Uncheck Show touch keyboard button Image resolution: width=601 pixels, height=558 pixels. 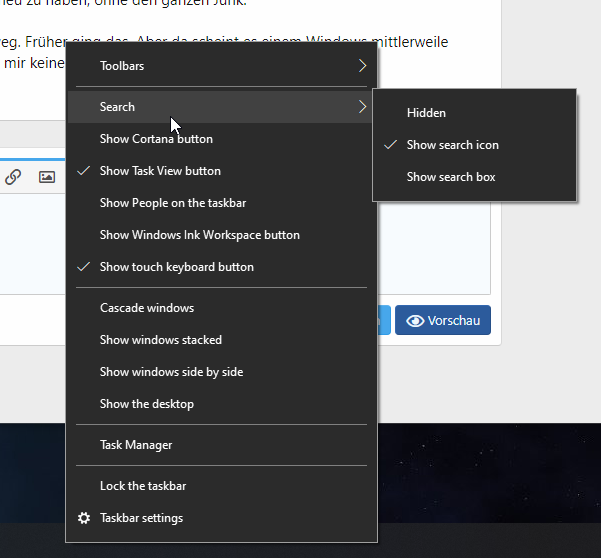pyautogui.click(x=221, y=267)
